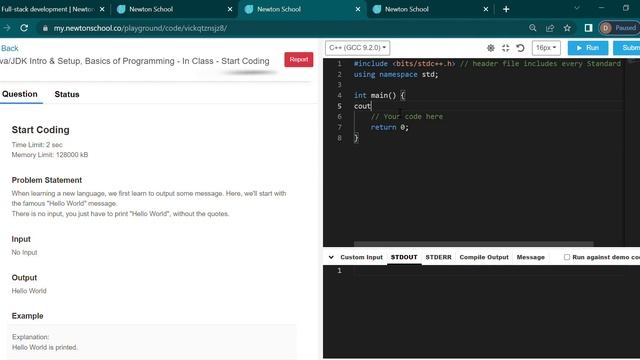Screen dimensions: 640x360
Task: Click 'Time Limit: 2 sec' text
Action: coord(37,144)
